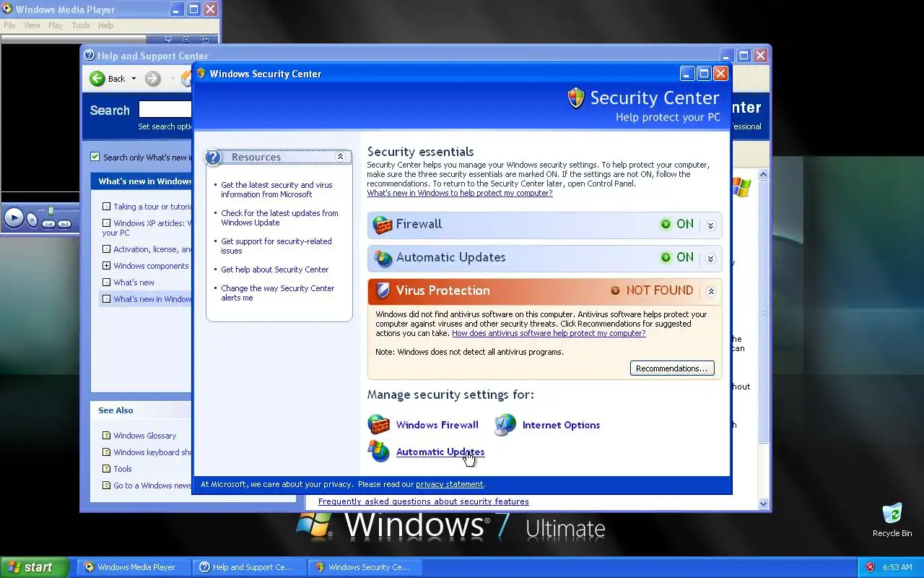This screenshot has width=924, height=578.
Task: Click the Windows Media Player title bar icon
Action: tap(7, 9)
